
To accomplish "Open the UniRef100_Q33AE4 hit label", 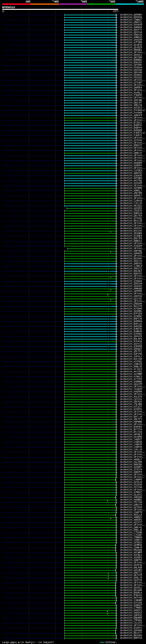I will coord(131,236).
